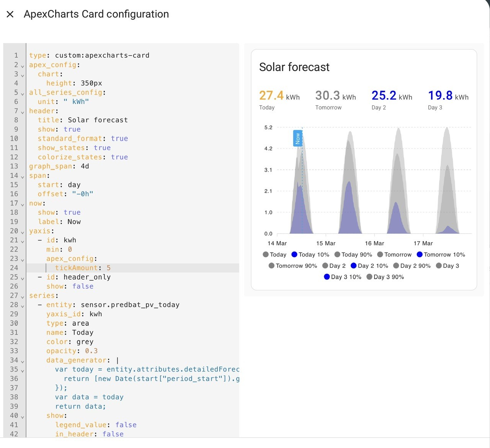Hide the Day 3 10% series

[342, 277]
